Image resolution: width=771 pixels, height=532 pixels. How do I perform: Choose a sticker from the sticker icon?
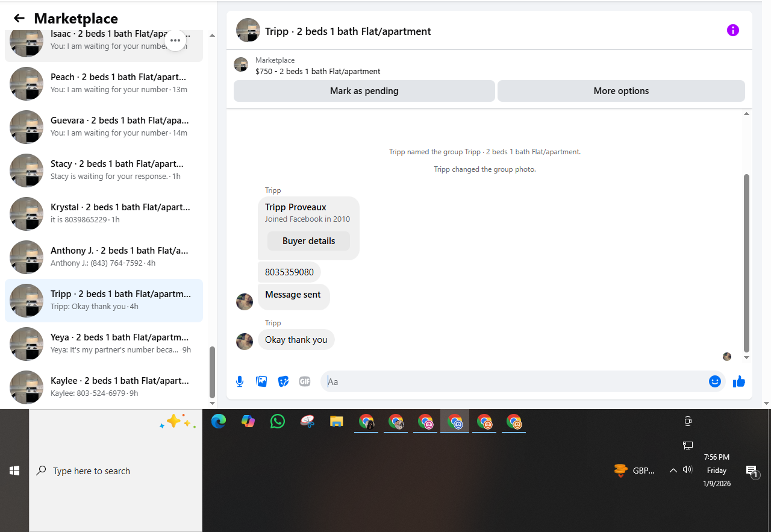pos(283,381)
